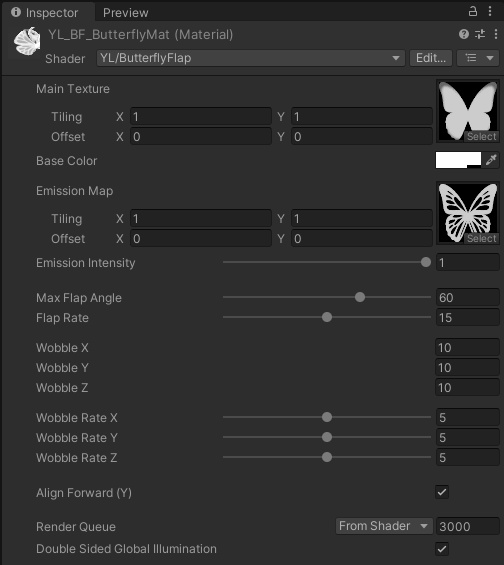Image resolution: width=504 pixels, height=565 pixels.
Task: Toggle Double Sided Global Illumination checkbox
Action: 442,549
